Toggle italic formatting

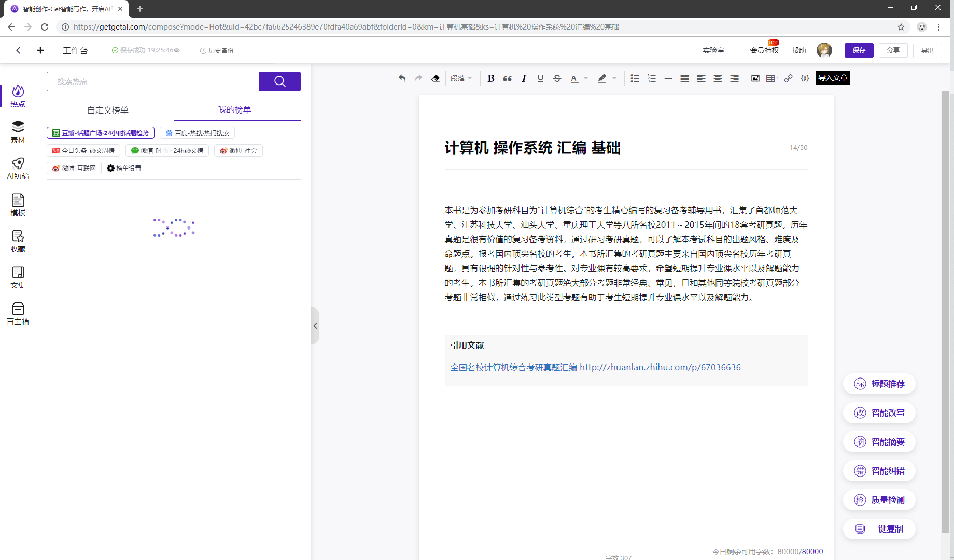(524, 78)
